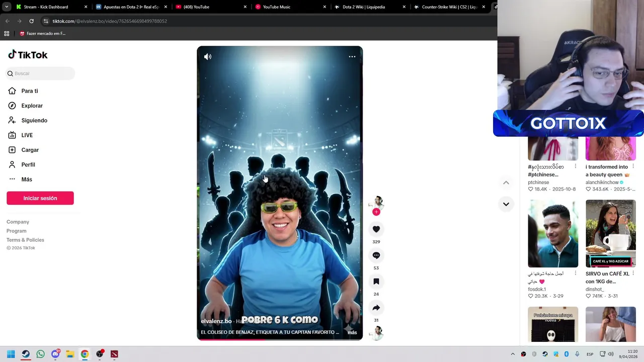Switch to YouTube Music tab
Viewport: 644px width, 362px height.
(x=290, y=7)
